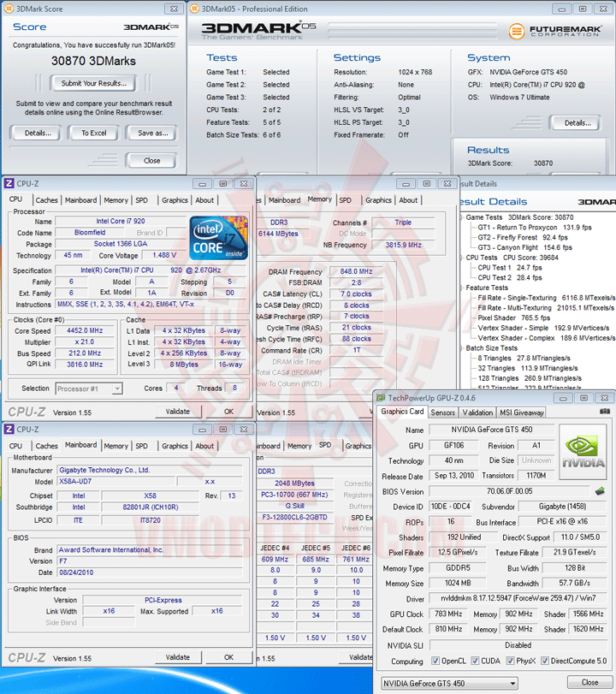Click the 3DMark Score window title icon
616x694 pixels.
(9, 9)
